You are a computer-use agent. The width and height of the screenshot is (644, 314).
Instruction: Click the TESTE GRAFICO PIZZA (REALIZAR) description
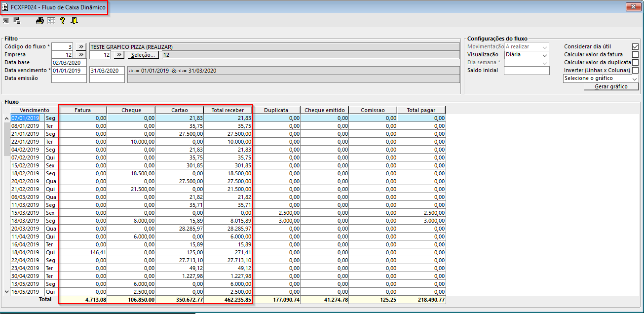tap(274, 46)
